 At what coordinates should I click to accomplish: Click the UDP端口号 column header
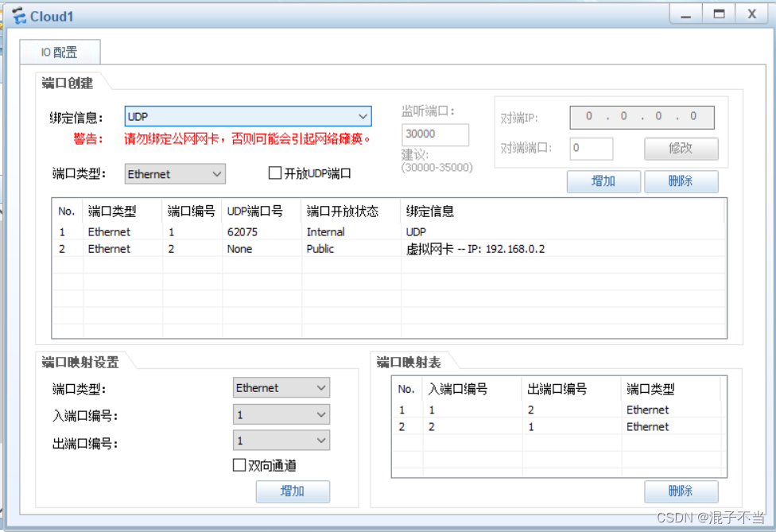[262, 212]
